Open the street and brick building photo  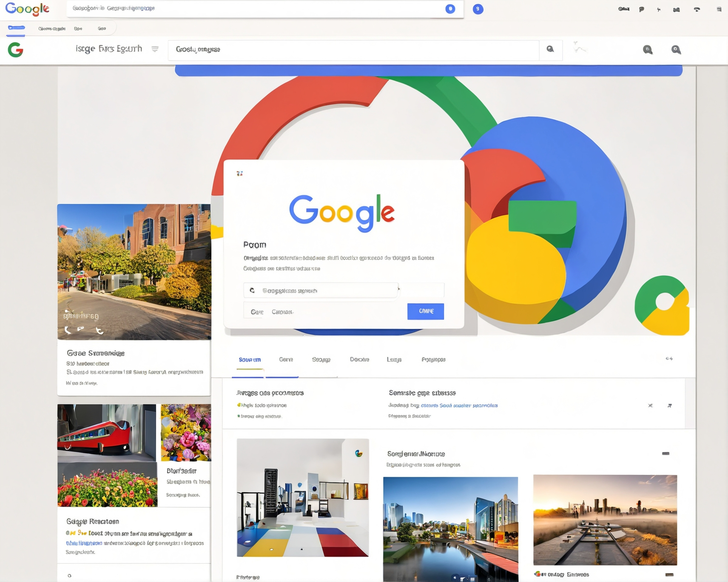click(x=134, y=272)
